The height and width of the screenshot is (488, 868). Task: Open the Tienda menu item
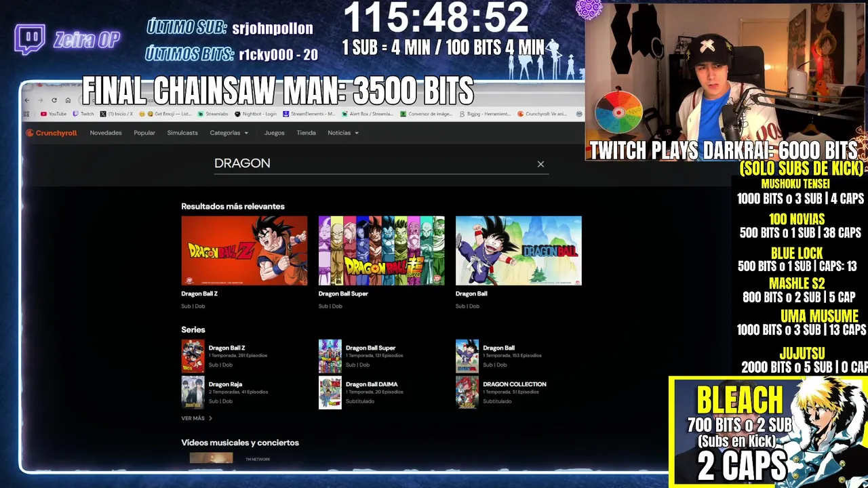click(306, 133)
